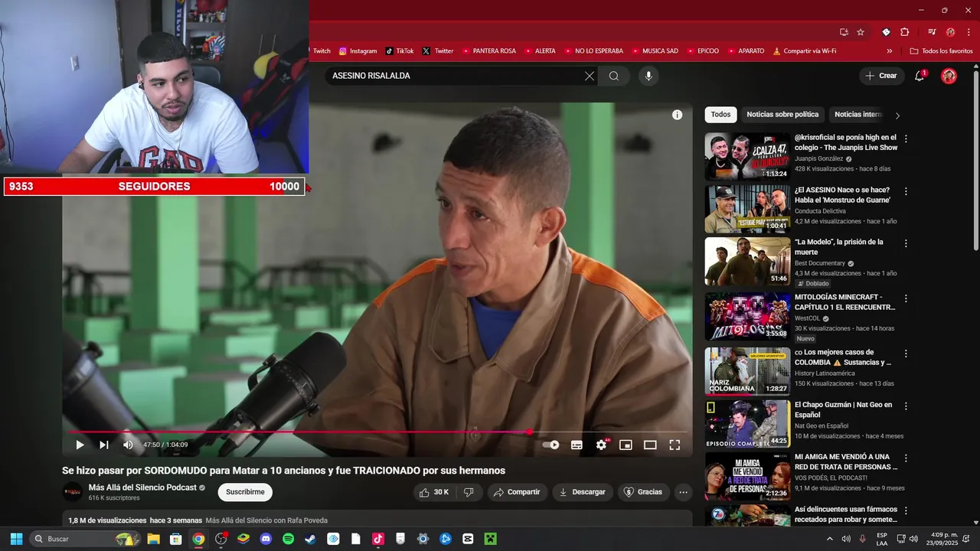The image size is (980, 551).
Task: Open Discord from the taskbar
Action: tap(266, 539)
